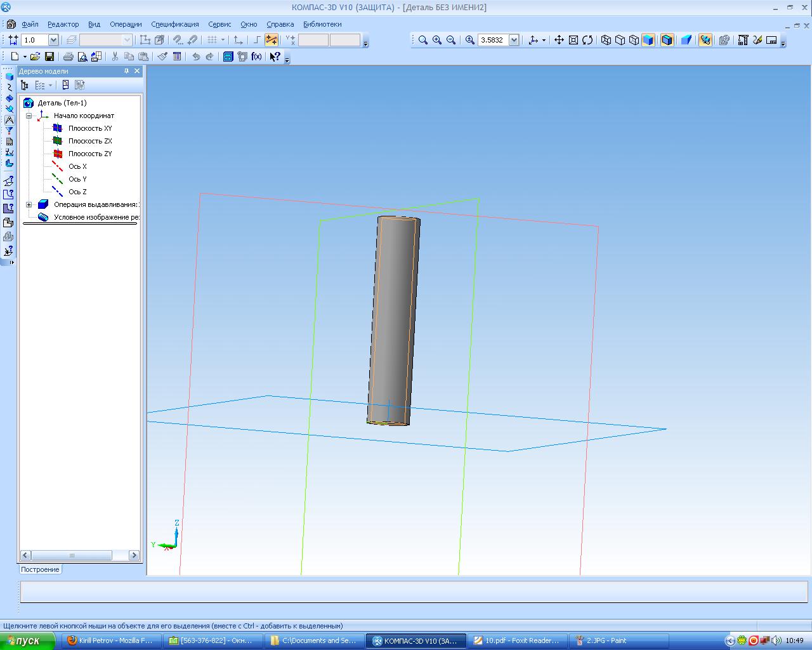Select Плоскость ZX in model tree
Viewport: 812px width, 650px height.
coord(90,141)
